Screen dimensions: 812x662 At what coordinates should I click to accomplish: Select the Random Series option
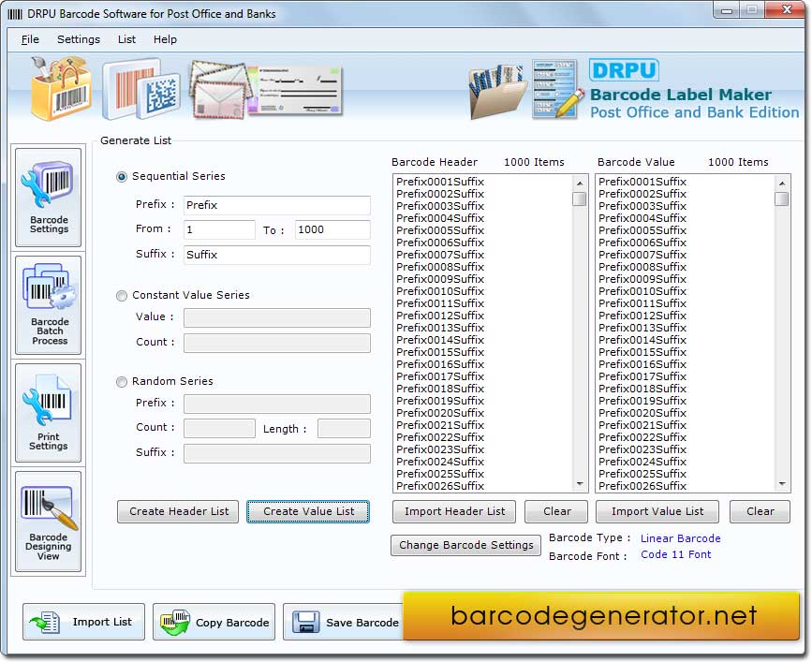point(122,382)
